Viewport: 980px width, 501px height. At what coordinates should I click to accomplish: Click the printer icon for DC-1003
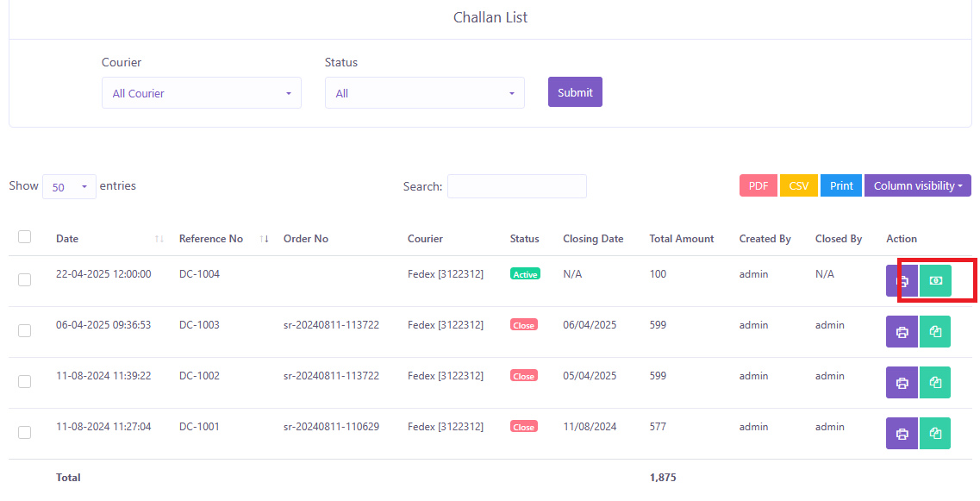point(902,332)
